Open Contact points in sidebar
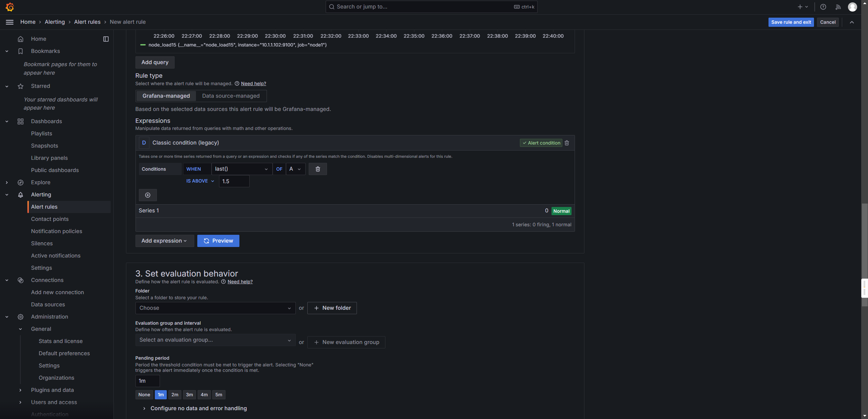The height and width of the screenshot is (419, 868). pos(50,219)
